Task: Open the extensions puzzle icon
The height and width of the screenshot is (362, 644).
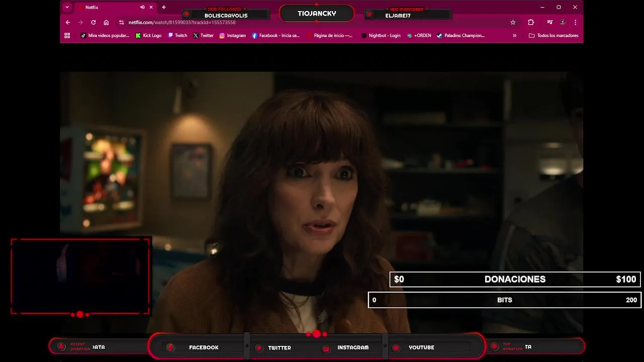Action: pos(531,23)
